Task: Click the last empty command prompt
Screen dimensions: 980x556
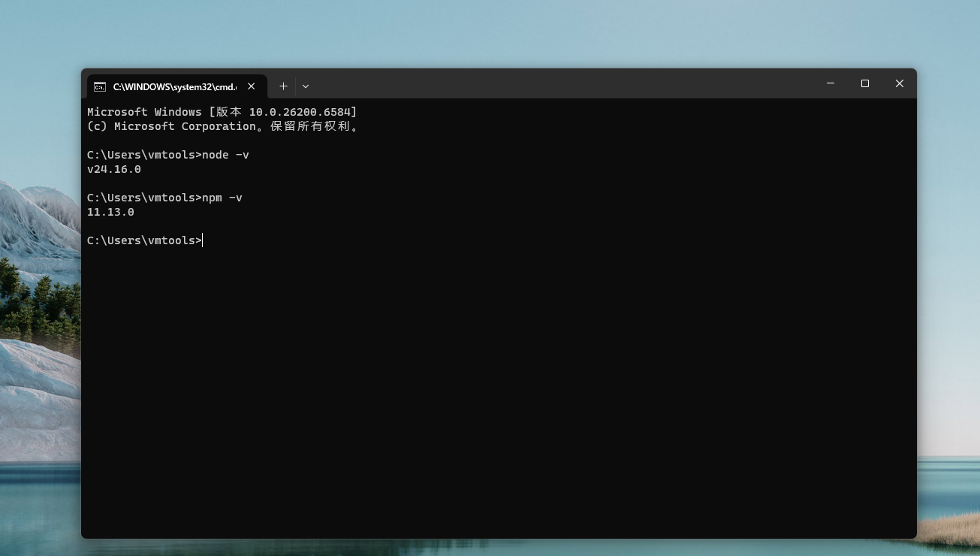Action: pos(145,240)
